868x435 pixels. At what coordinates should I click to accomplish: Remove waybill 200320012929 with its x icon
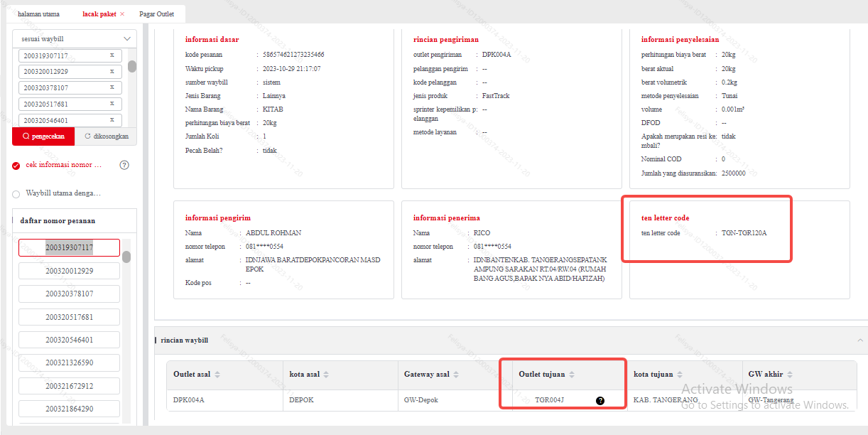click(x=112, y=71)
